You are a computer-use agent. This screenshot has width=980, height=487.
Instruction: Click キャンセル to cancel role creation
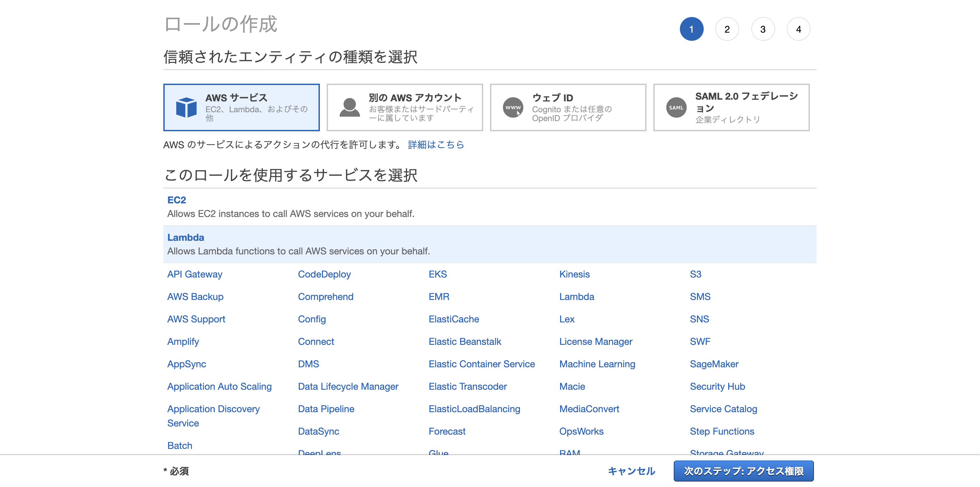[632, 471]
